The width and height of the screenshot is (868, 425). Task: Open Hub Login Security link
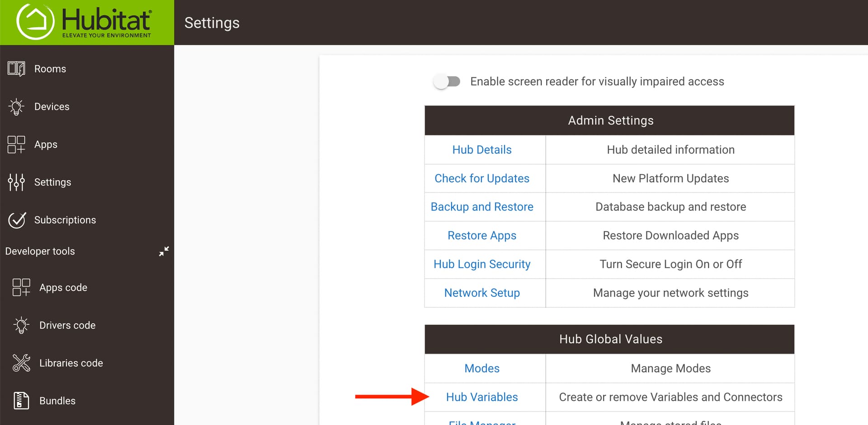click(x=482, y=264)
